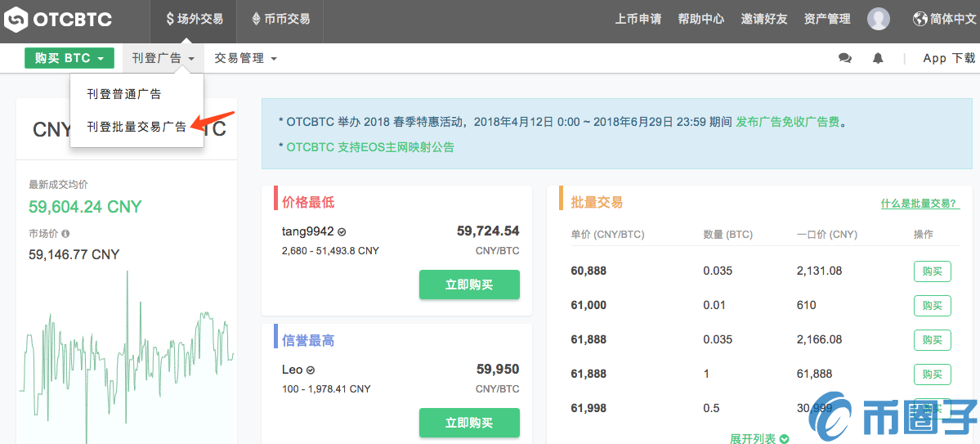This screenshot has width=980, height=444.
Task: Expand the 购买 BTC dropdown
Action: point(69,58)
